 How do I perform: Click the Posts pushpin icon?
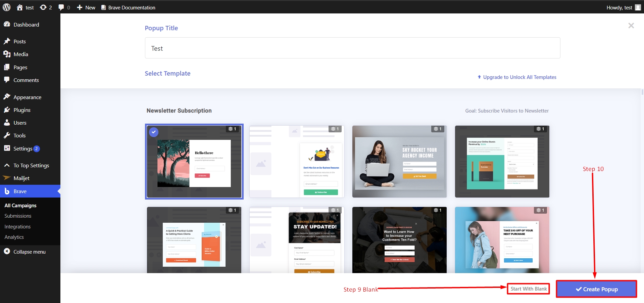tap(7, 41)
